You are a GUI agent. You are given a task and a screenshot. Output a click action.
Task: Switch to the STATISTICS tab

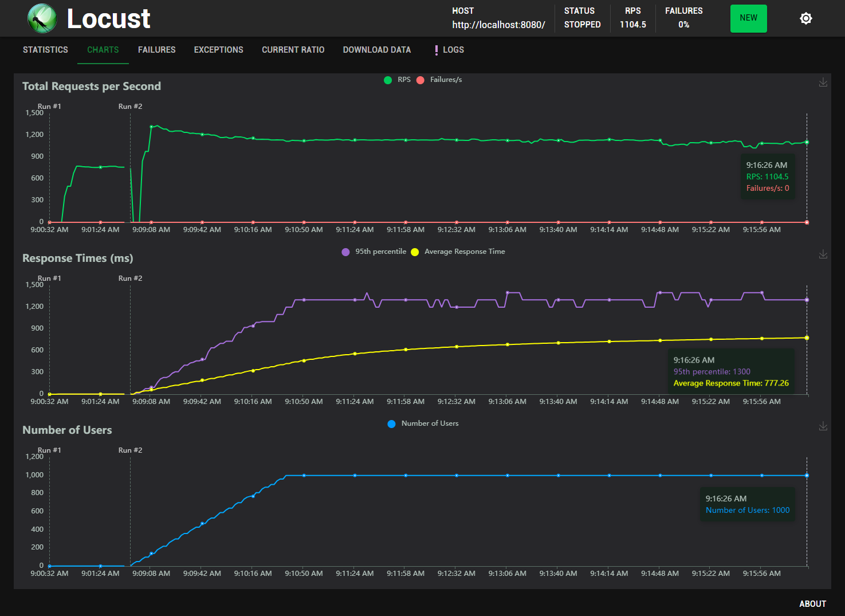click(x=45, y=50)
